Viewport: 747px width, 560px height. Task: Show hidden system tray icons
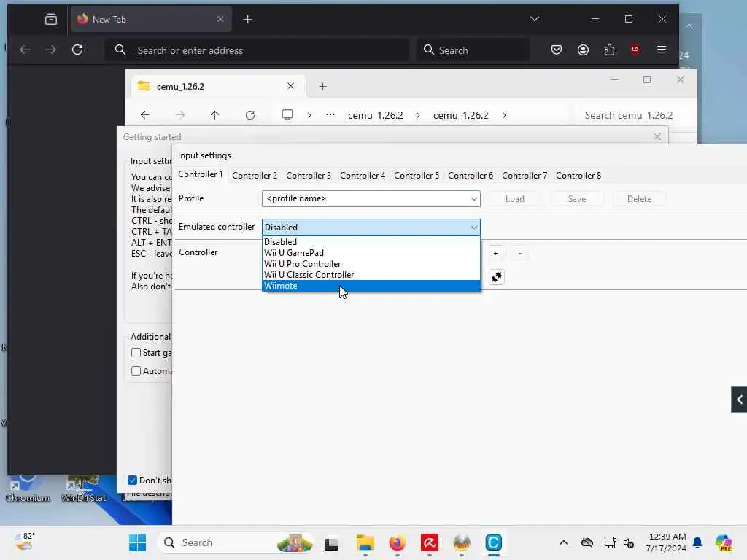coord(564,542)
